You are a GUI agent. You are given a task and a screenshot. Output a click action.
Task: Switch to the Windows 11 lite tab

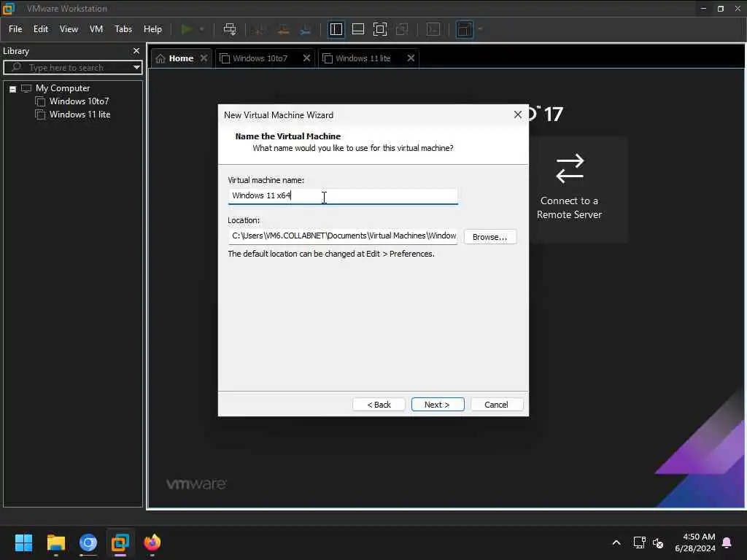363,58
